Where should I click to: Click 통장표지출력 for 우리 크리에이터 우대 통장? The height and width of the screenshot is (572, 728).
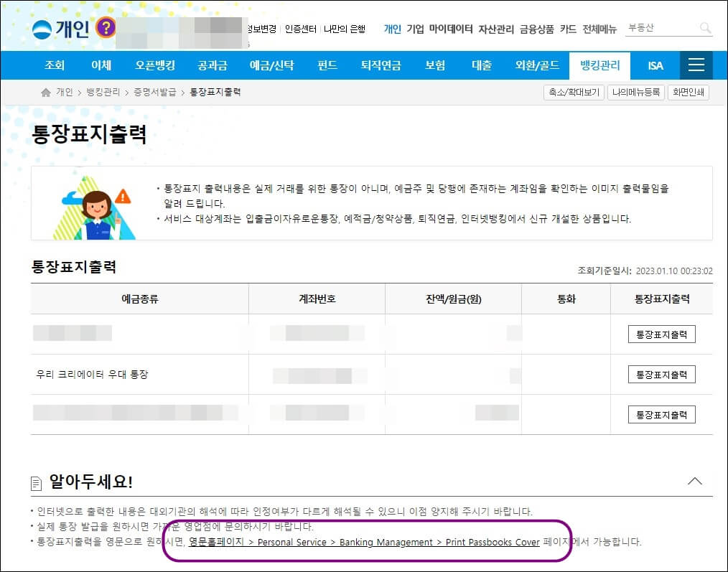tap(661, 374)
